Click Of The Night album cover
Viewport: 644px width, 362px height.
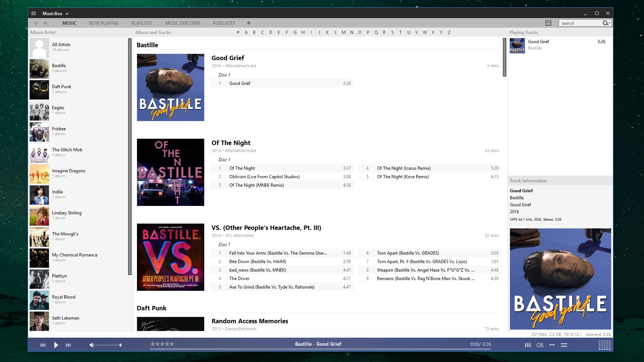click(x=171, y=172)
